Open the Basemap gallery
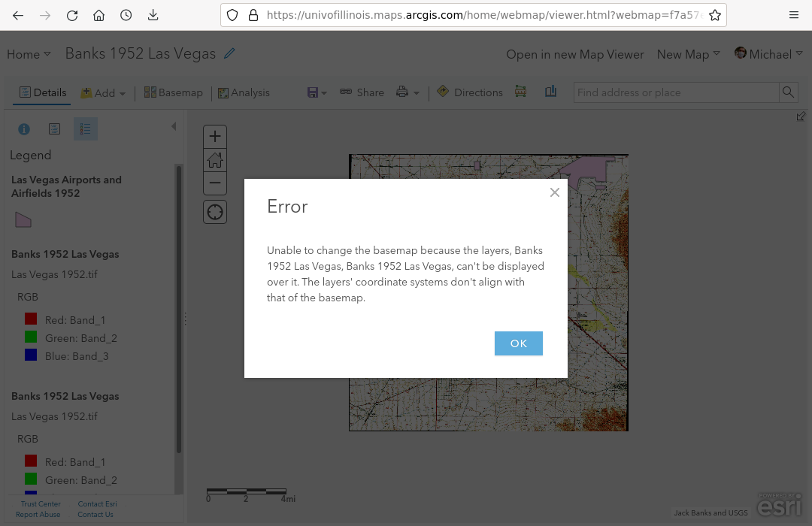 173,92
